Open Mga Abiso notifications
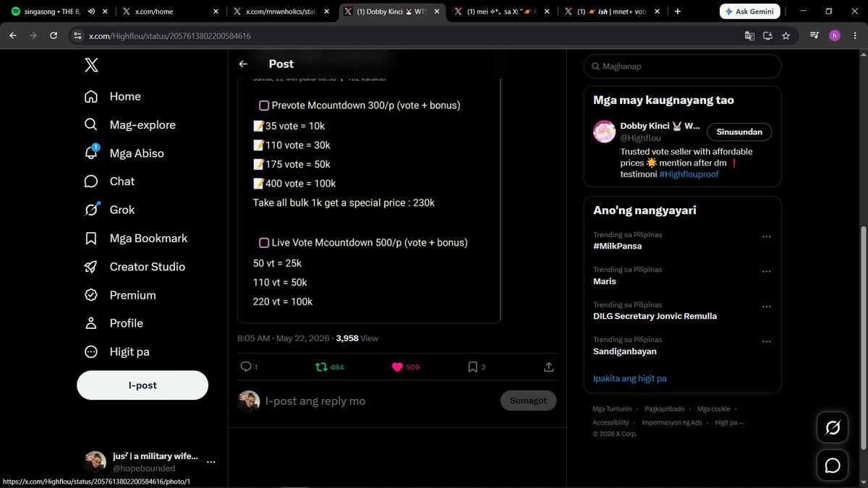 pyautogui.click(x=124, y=153)
